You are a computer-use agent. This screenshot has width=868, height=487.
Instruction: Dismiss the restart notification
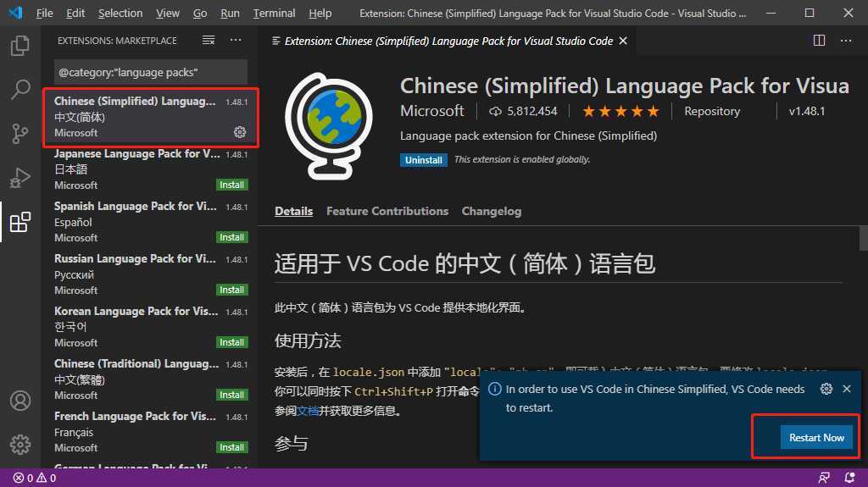(x=847, y=389)
